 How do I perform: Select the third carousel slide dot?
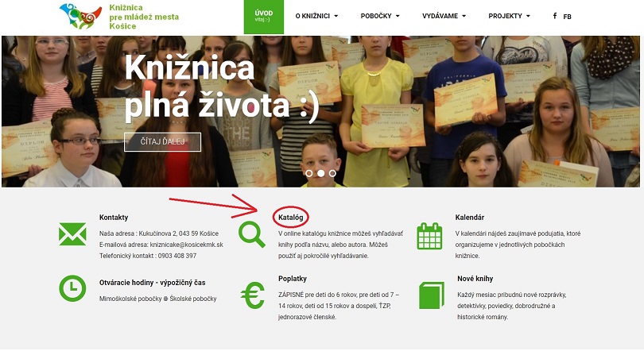click(x=332, y=174)
